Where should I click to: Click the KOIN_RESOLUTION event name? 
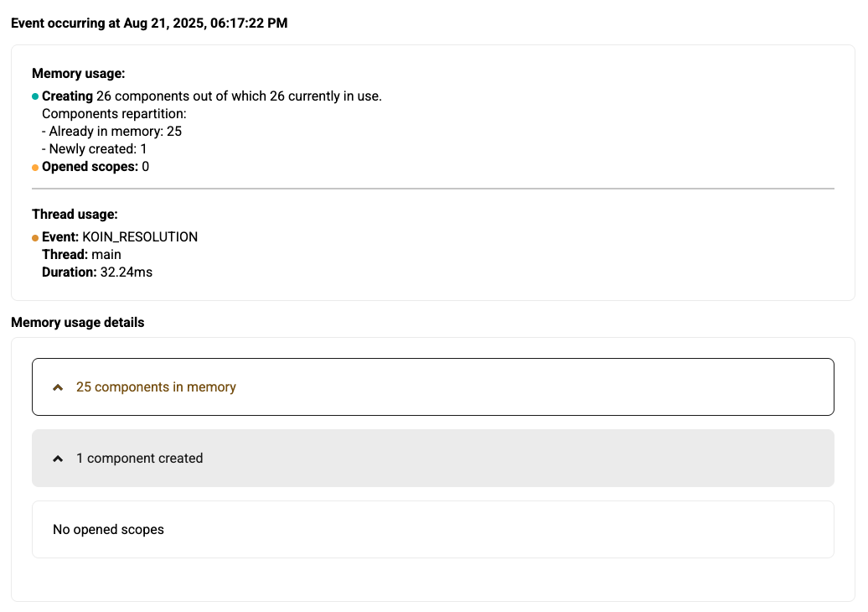pyautogui.click(x=140, y=237)
